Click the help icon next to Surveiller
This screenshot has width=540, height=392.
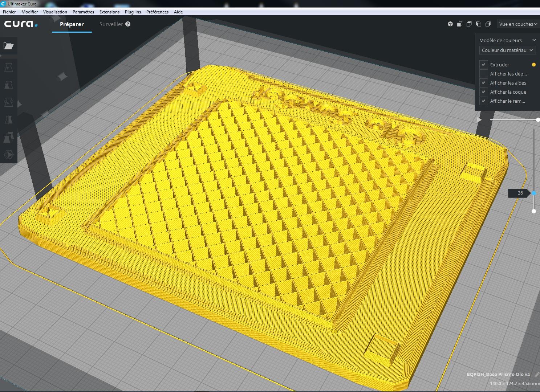tap(128, 24)
